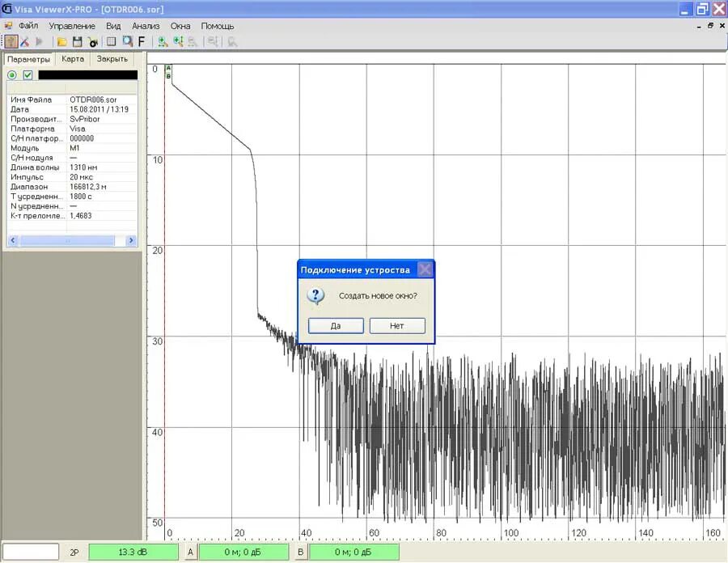
Task: Toggle the grid display icon
Action: click(x=111, y=42)
